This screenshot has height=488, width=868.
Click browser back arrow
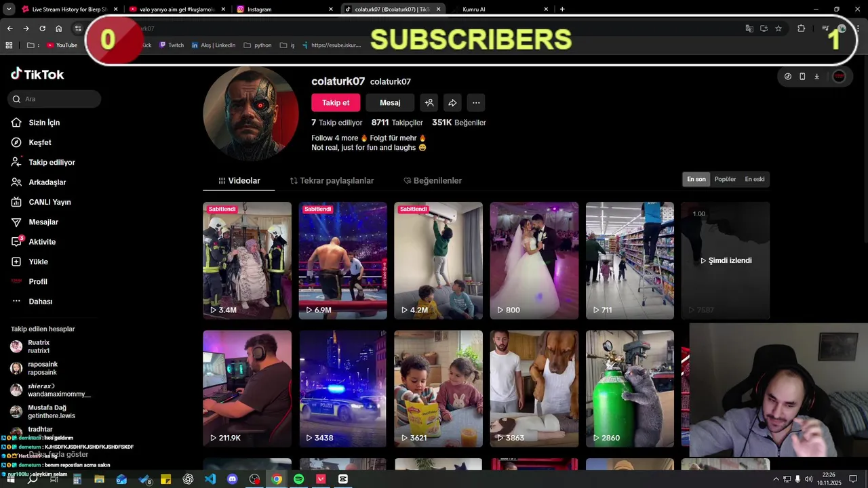(9, 28)
